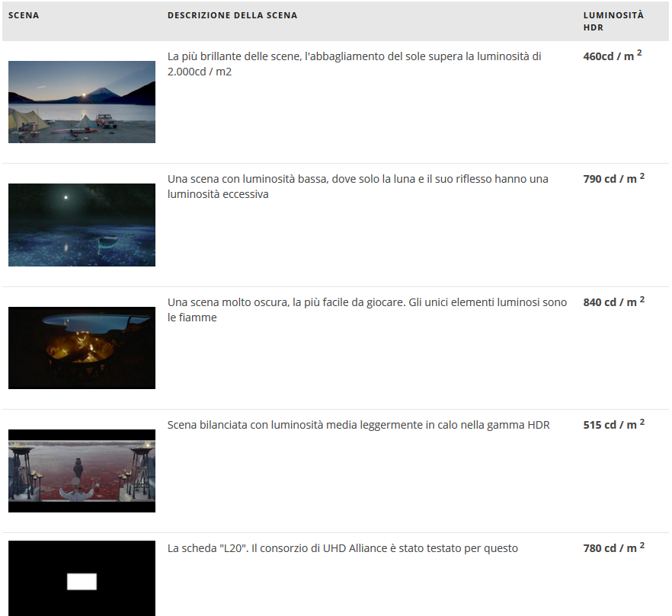672x616 pixels.
Task: Click description 'Una scena molto oscura'
Action: (367, 310)
